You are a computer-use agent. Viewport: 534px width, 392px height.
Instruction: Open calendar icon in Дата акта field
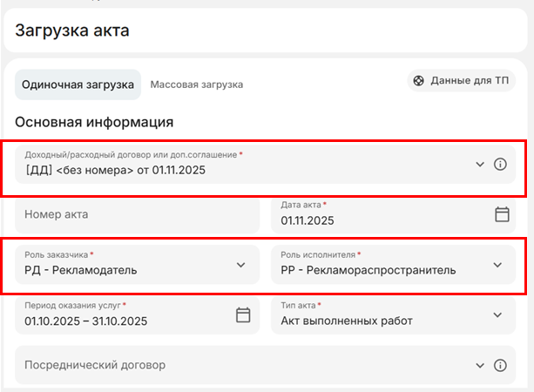(x=502, y=214)
